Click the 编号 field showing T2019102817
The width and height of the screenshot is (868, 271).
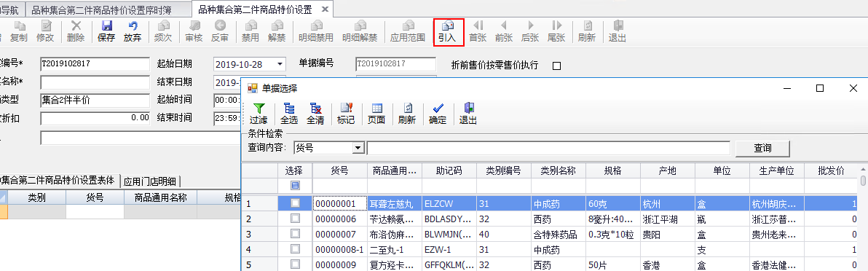[x=95, y=64]
